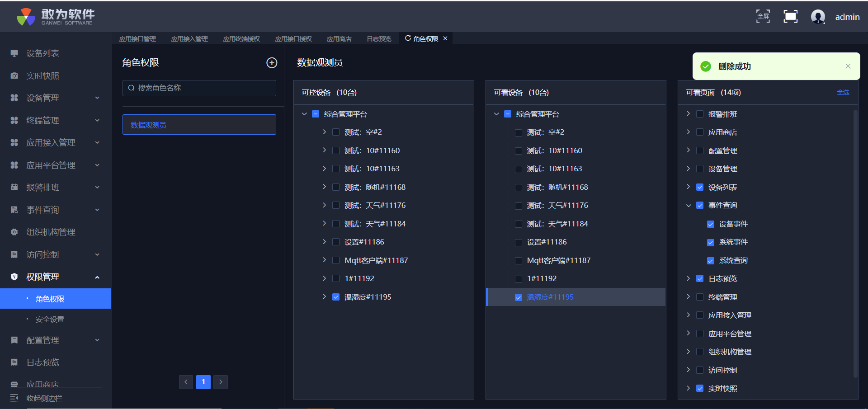Open 实时快照 from sidebar
This screenshot has height=409, width=868.
[42, 76]
